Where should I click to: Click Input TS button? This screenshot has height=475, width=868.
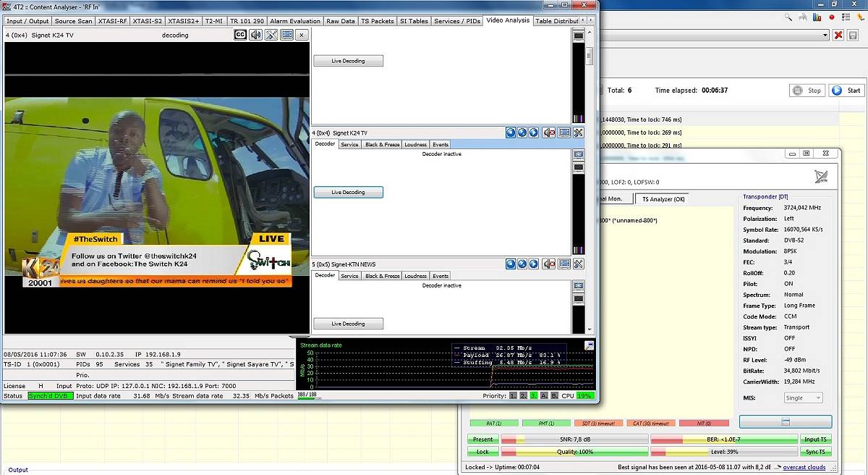pyautogui.click(x=817, y=440)
